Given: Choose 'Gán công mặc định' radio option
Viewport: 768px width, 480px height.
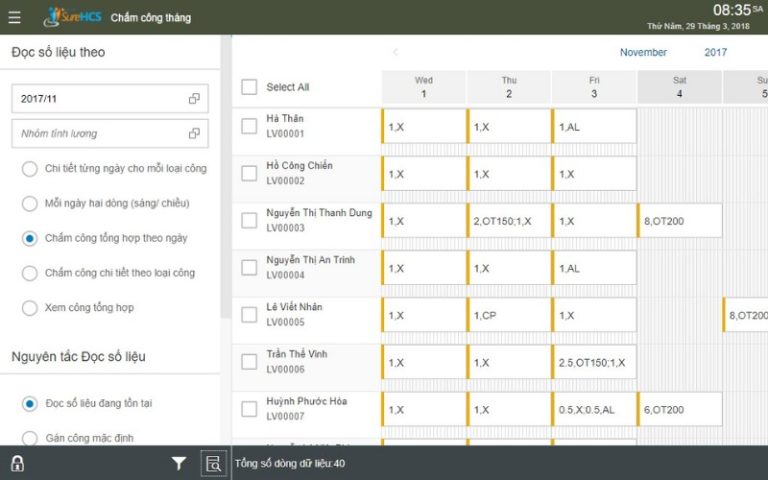Looking at the screenshot, I should (x=30, y=438).
